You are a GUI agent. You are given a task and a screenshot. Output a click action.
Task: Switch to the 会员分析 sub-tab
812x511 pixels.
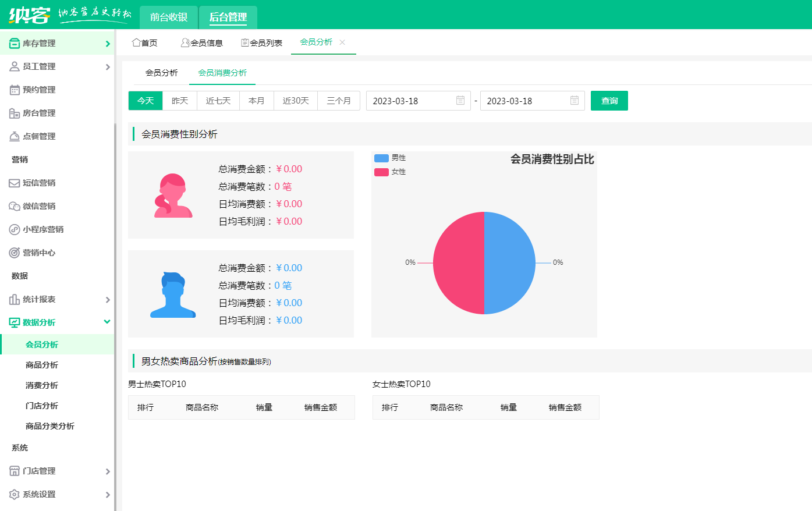pos(162,73)
